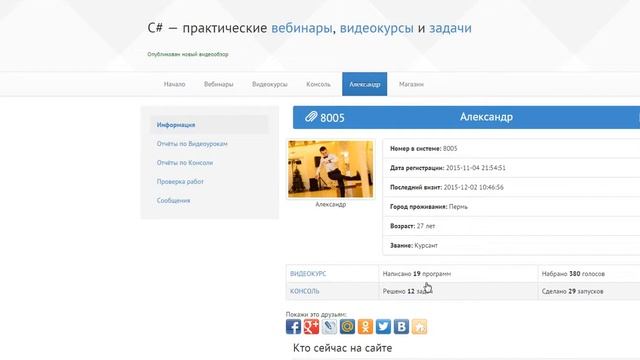Open Проверка работ in the sidebar
This screenshot has width=640, height=360.
click(180, 182)
